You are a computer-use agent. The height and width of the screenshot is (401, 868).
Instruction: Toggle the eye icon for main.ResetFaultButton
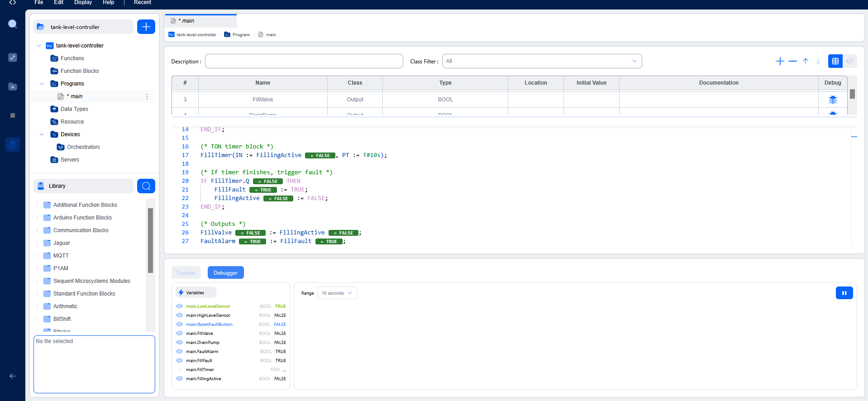(x=179, y=324)
